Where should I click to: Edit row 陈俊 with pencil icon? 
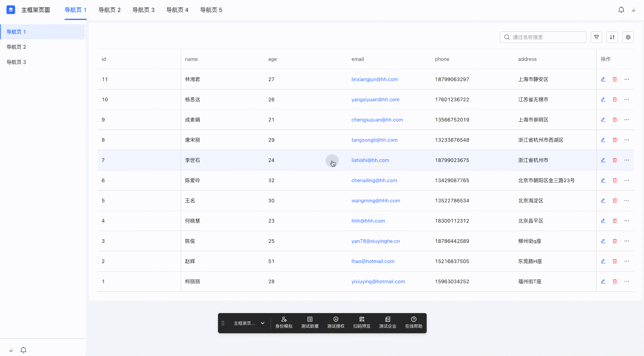pyautogui.click(x=603, y=241)
